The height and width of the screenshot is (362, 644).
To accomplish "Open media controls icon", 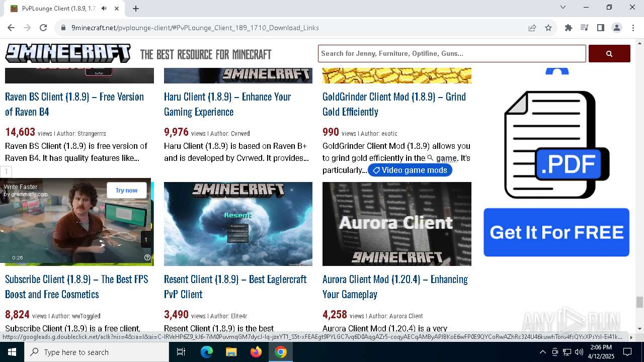I will (x=585, y=28).
